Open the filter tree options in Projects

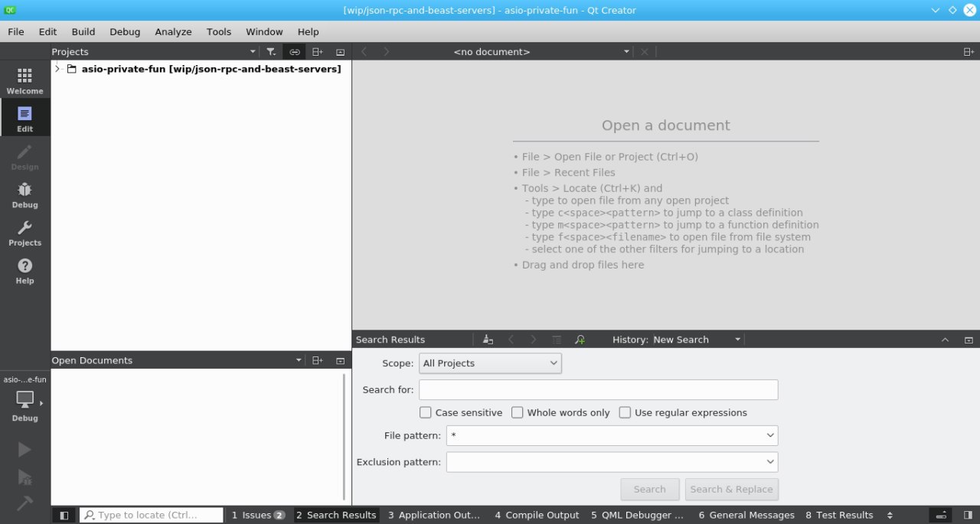pyautogui.click(x=271, y=52)
